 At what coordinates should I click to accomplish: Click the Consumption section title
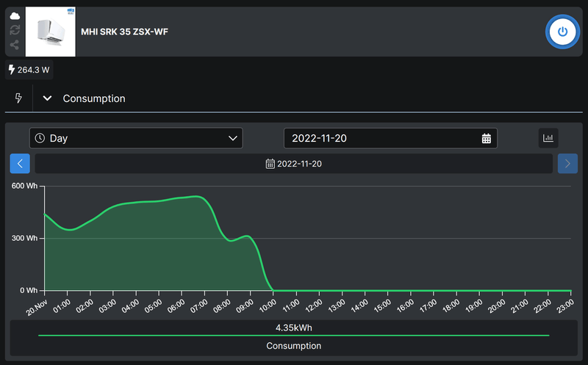tap(94, 98)
